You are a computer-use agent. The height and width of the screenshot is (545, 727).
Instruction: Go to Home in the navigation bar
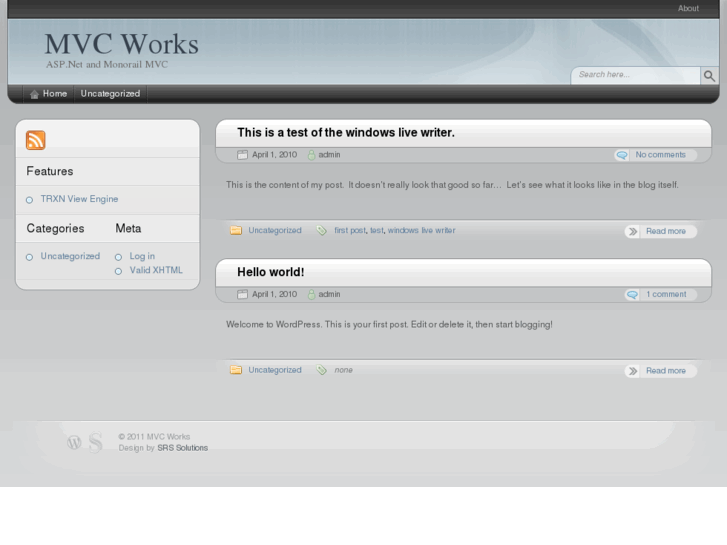click(55, 94)
